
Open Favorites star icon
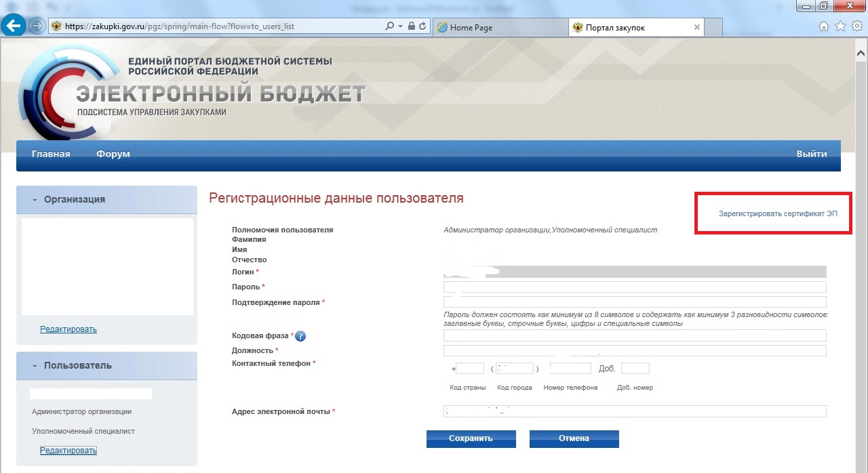coord(840,27)
